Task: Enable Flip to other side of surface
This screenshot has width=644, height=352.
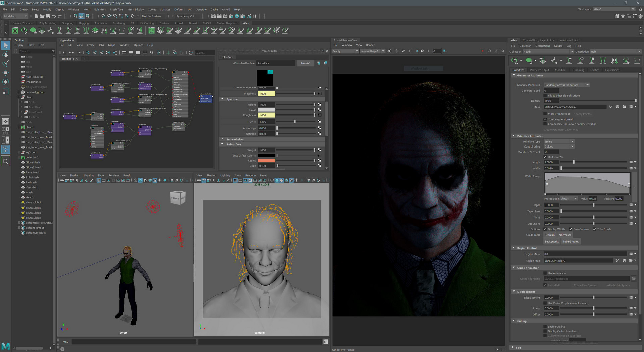Action: coord(545,96)
